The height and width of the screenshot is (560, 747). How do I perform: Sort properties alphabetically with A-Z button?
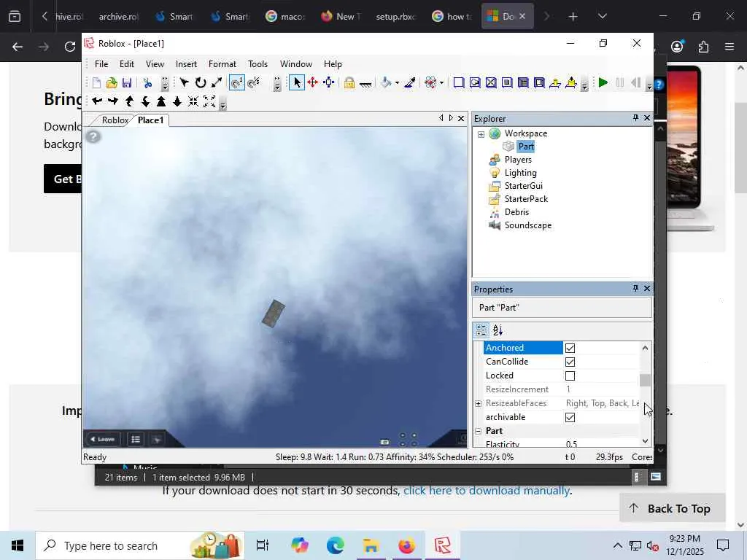pyautogui.click(x=498, y=330)
